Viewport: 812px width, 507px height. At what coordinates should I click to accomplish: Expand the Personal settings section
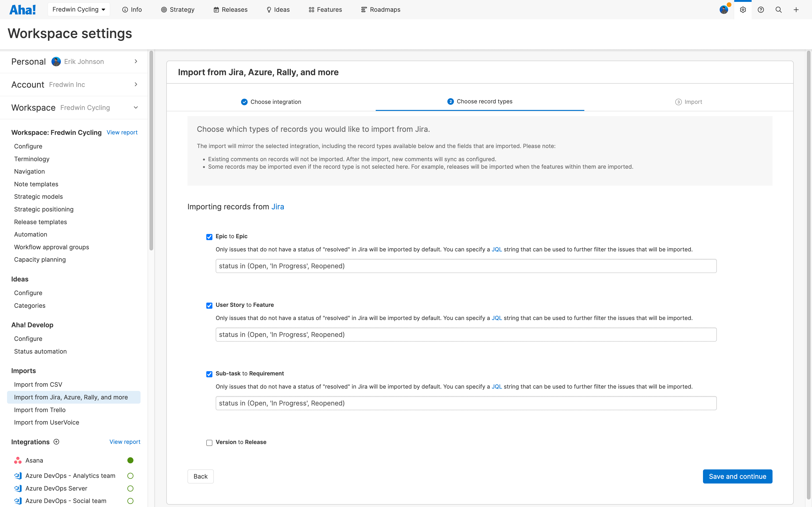74,61
